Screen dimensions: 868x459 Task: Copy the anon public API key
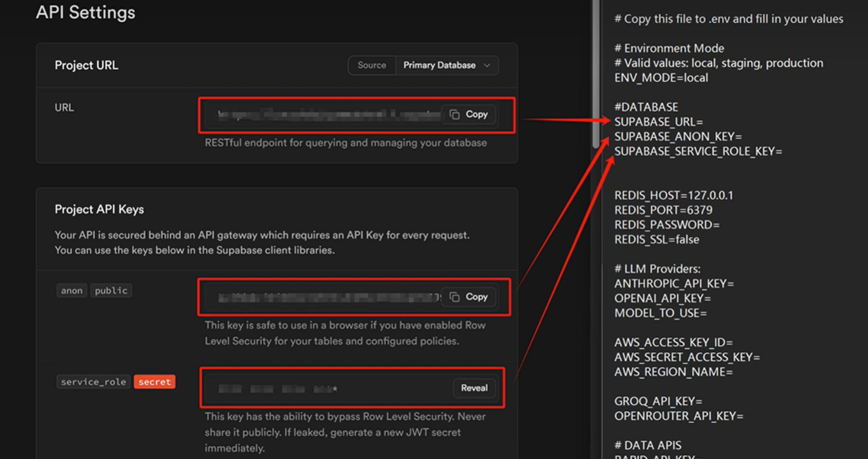point(468,297)
